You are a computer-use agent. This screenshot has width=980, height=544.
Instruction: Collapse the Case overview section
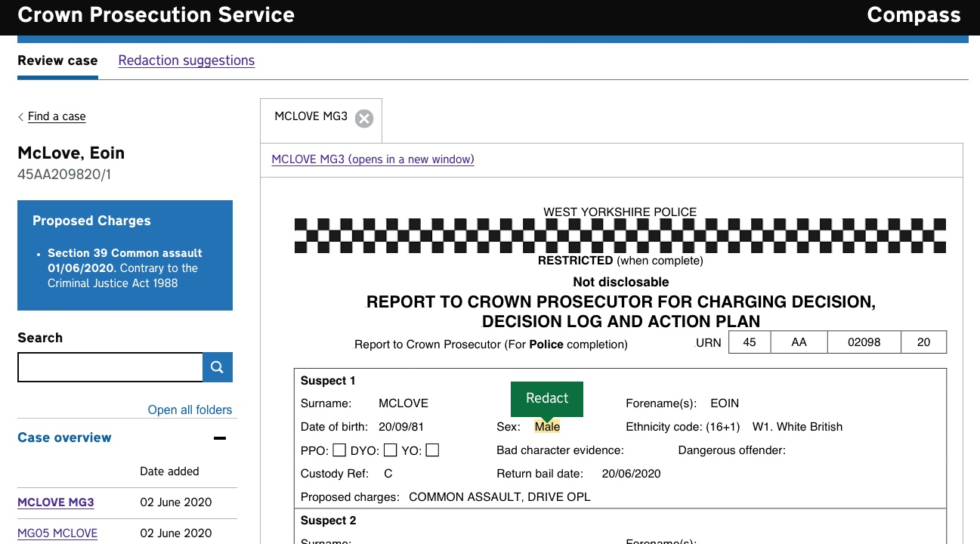click(x=220, y=438)
